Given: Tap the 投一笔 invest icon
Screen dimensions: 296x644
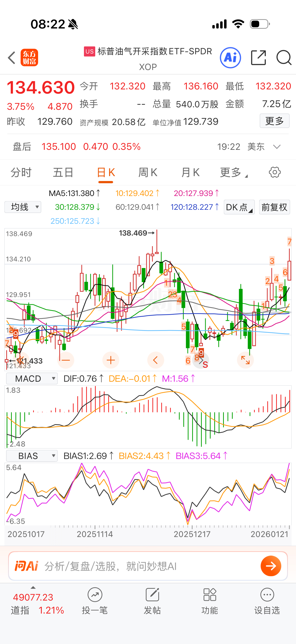Looking at the screenshot, I should pyautogui.click(x=95, y=595).
